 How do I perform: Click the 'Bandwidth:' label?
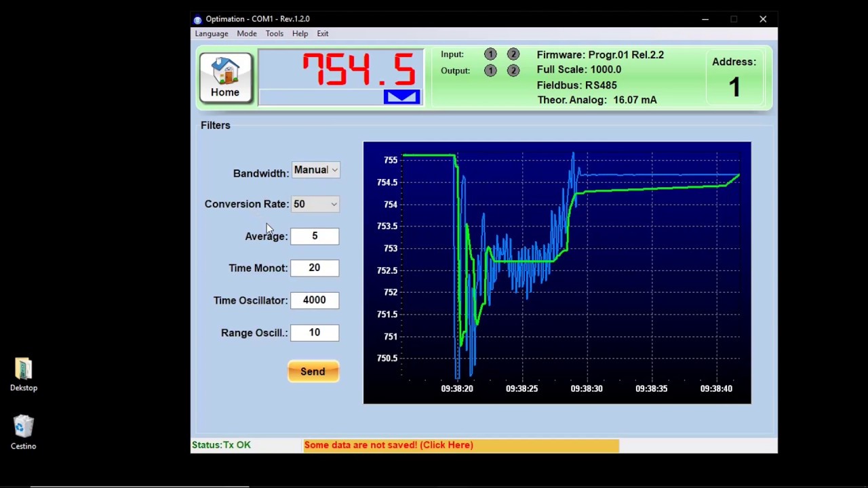click(261, 174)
